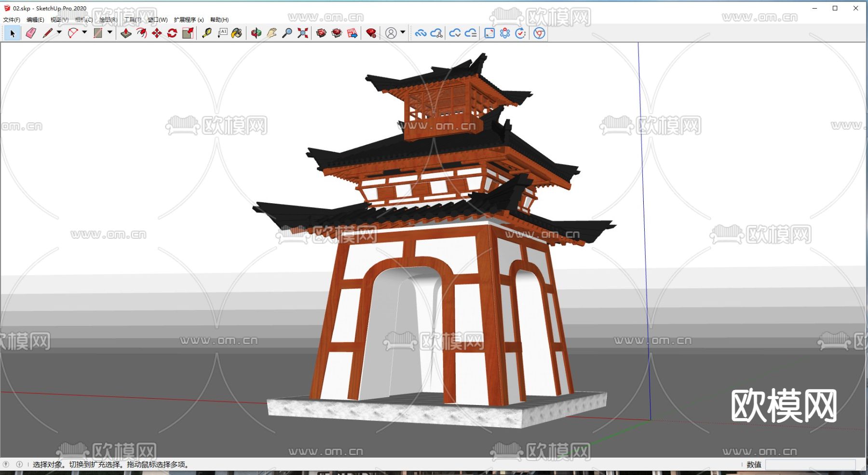Select the Eraser tool
The width and height of the screenshot is (868, 475).
(31, 33)
